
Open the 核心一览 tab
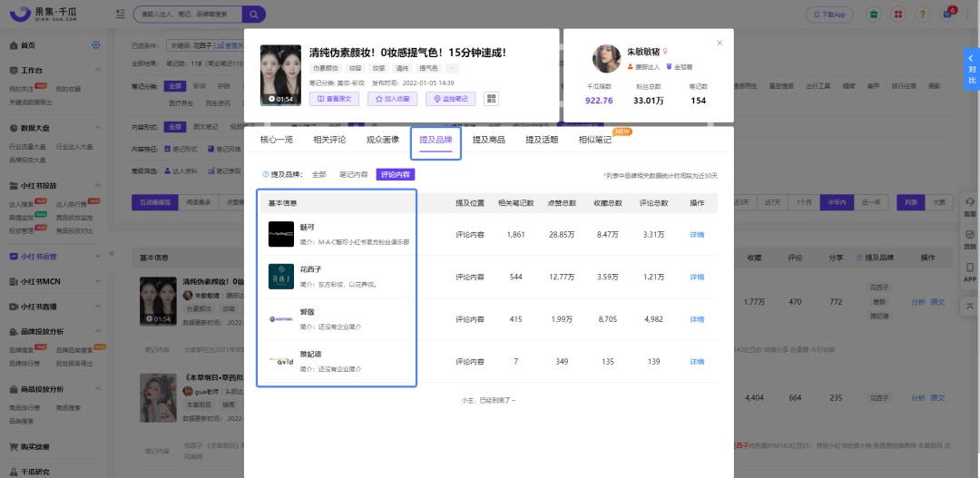[276, 140]
